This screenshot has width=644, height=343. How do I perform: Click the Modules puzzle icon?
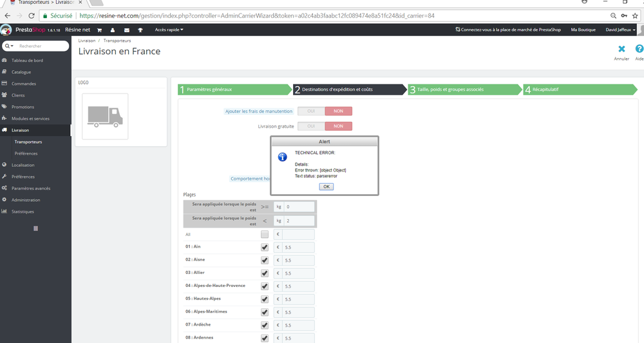pos(4,118)
